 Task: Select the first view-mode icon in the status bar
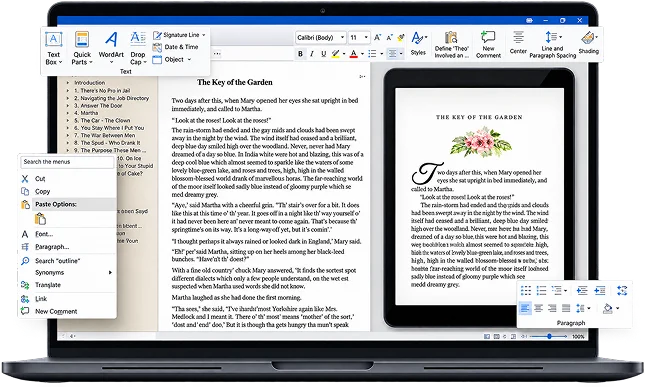[487, 336]
